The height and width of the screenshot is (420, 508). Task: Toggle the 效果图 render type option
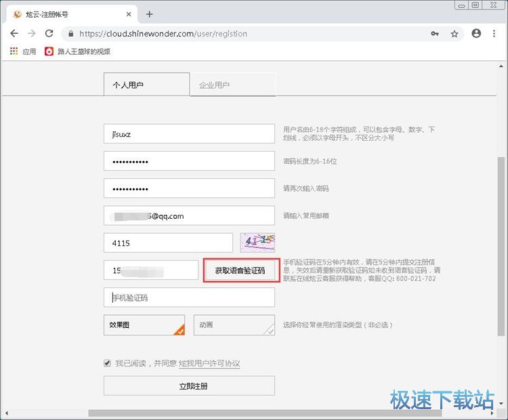pos(144,325)
